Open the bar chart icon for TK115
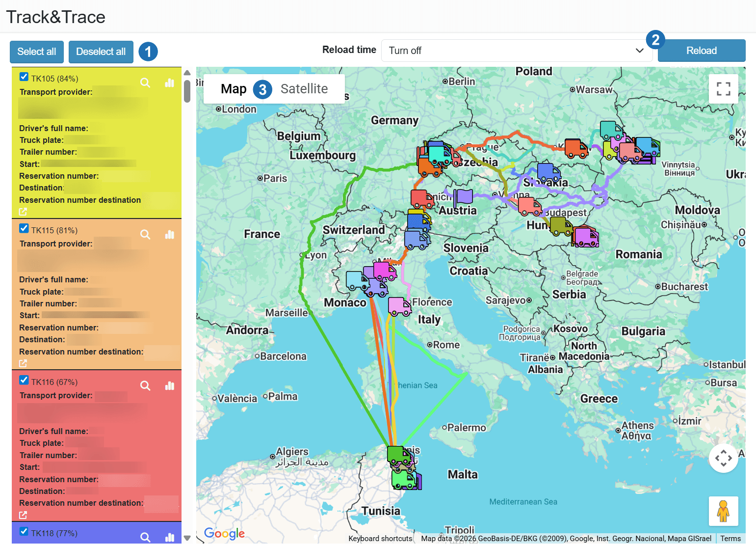Screen dimensions: 756x546 click(170, 234)
